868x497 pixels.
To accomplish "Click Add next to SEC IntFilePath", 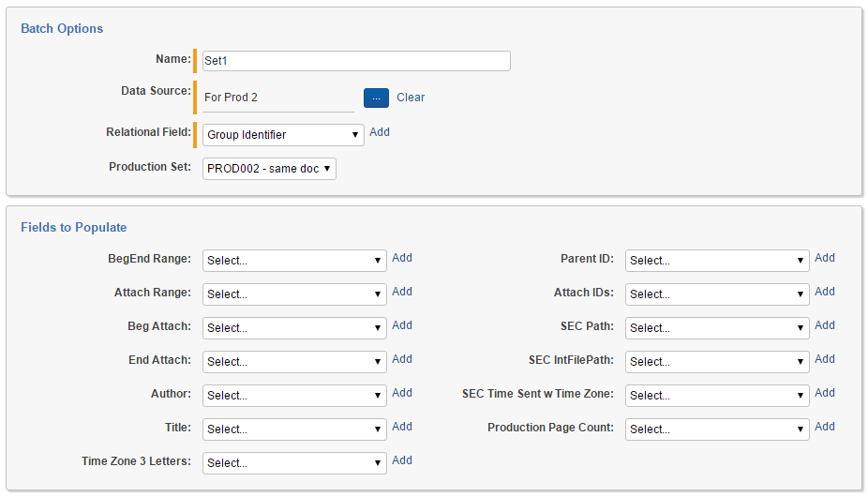I will pyautogui.click(x=825, y=359).
